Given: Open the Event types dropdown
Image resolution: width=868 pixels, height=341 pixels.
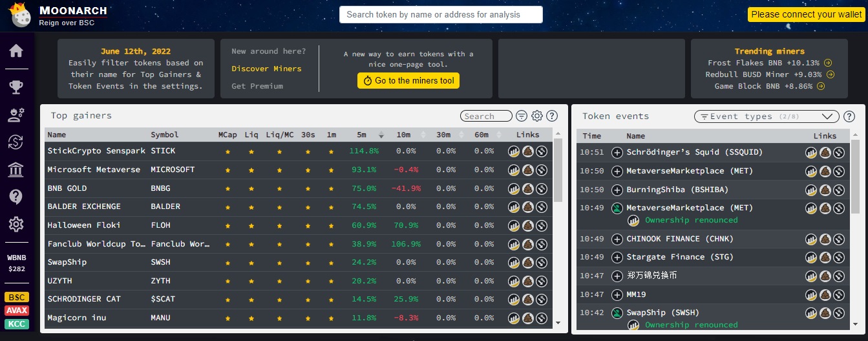Looking at the screenshot, I should coord(766,116).
